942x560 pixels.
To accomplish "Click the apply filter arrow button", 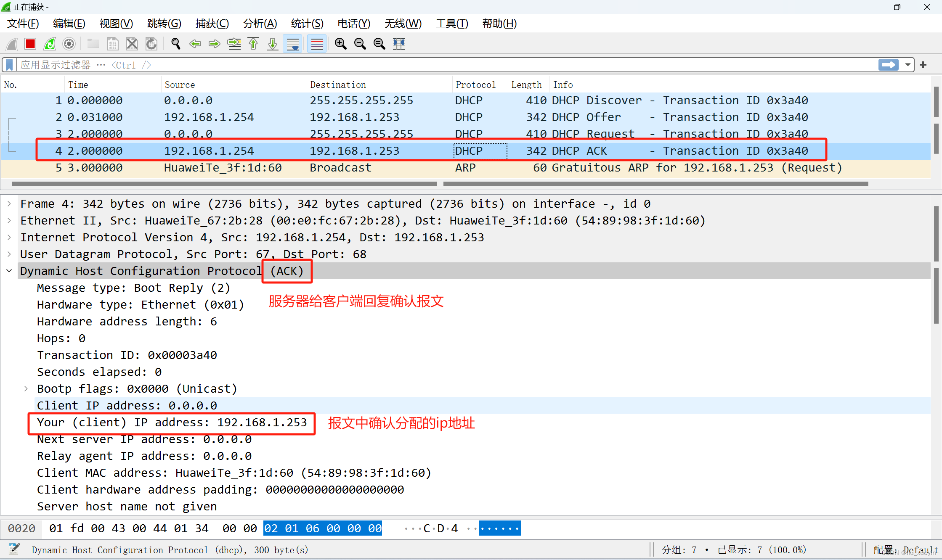I will [x=888, y=65].
